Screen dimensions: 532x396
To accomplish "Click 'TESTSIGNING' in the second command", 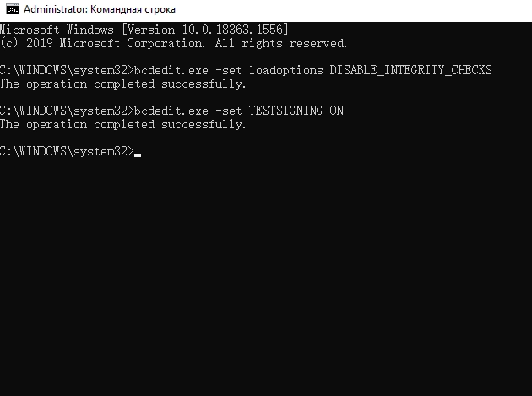I will pyautogui.click(x=283, y=111).
